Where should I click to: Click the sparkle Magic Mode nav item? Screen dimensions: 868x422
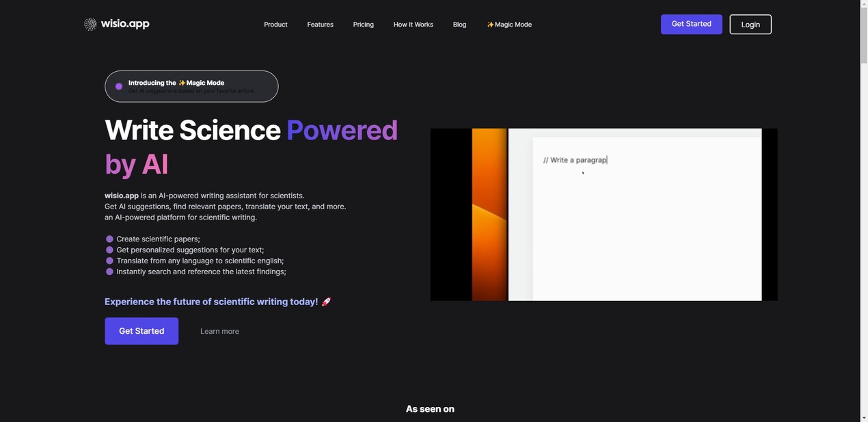coord(509,25)
